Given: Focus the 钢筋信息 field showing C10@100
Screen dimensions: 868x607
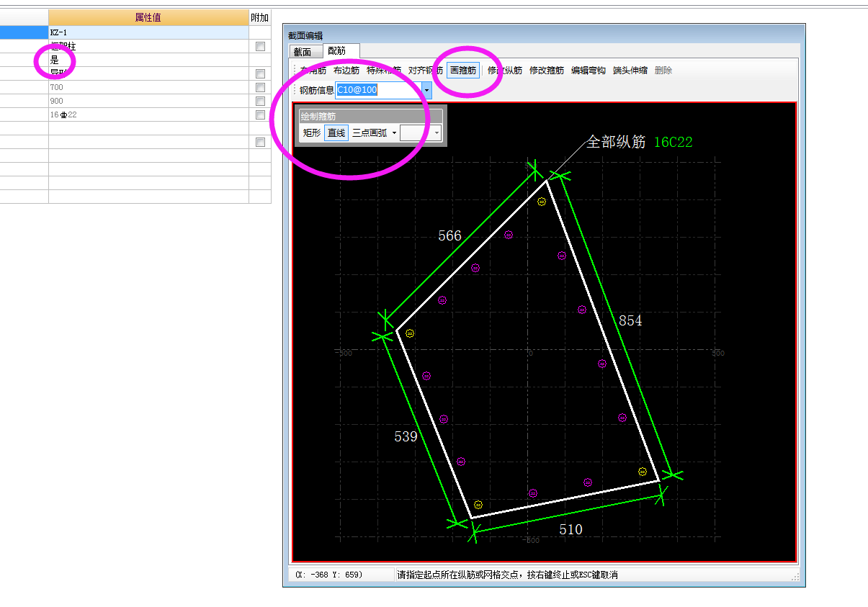Looking at the screenshot, I should point(379,91).
